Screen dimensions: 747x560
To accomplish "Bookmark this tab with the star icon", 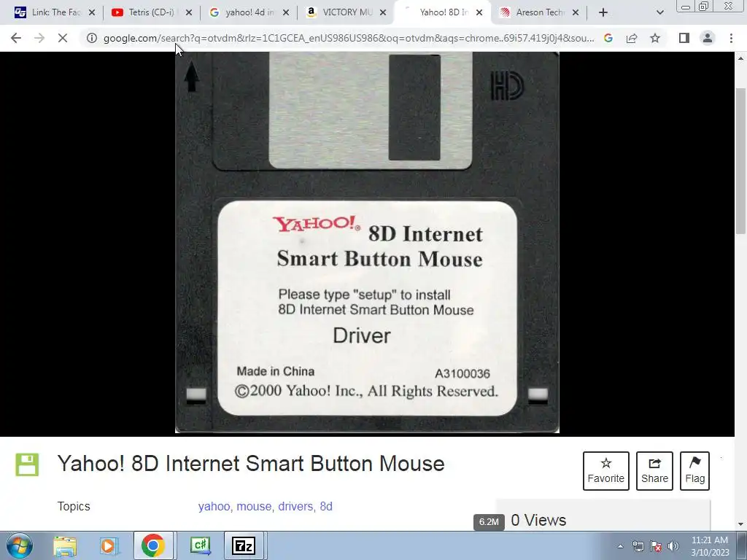I will (x=655, y=38).
